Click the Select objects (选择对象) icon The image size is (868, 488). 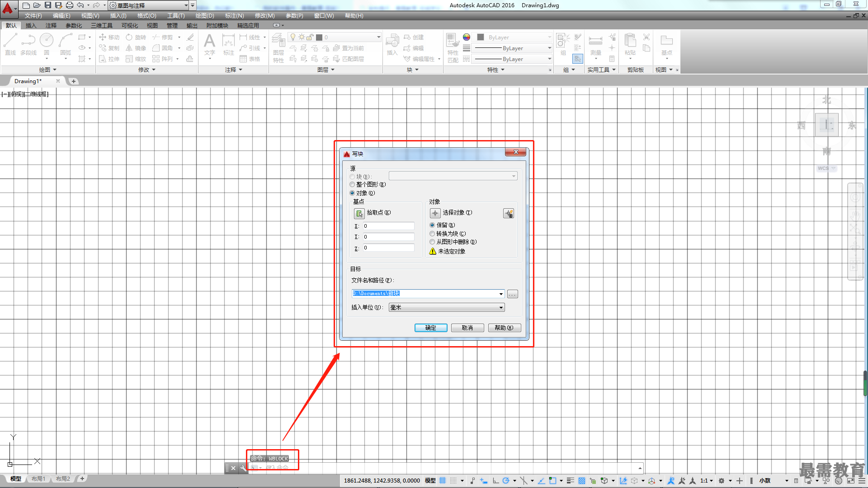point(435,213)
